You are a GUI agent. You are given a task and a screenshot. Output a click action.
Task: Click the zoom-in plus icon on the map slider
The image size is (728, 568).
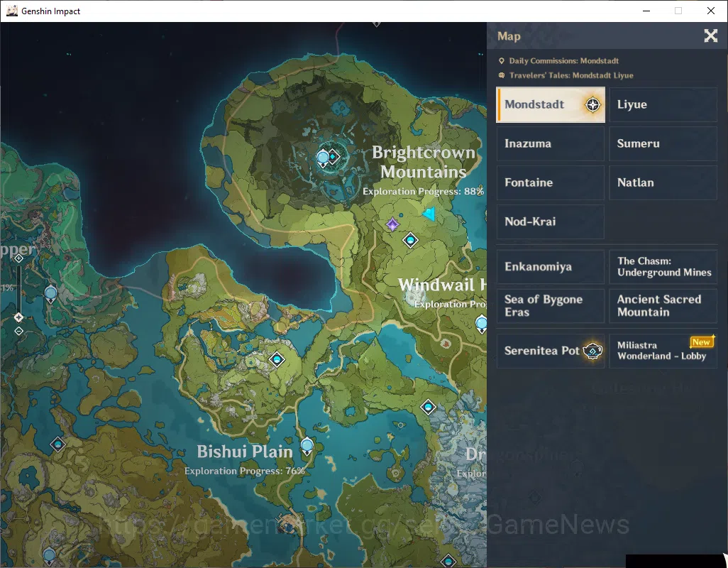pos(18,258)
